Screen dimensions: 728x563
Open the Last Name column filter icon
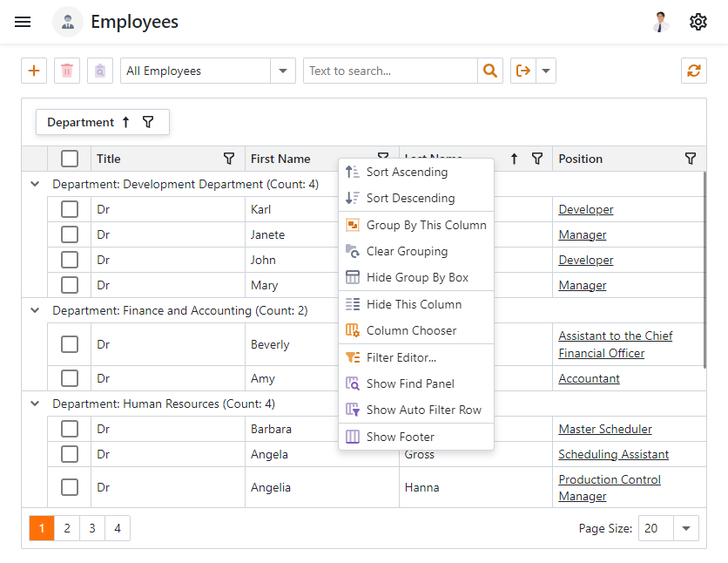[537, 159]
